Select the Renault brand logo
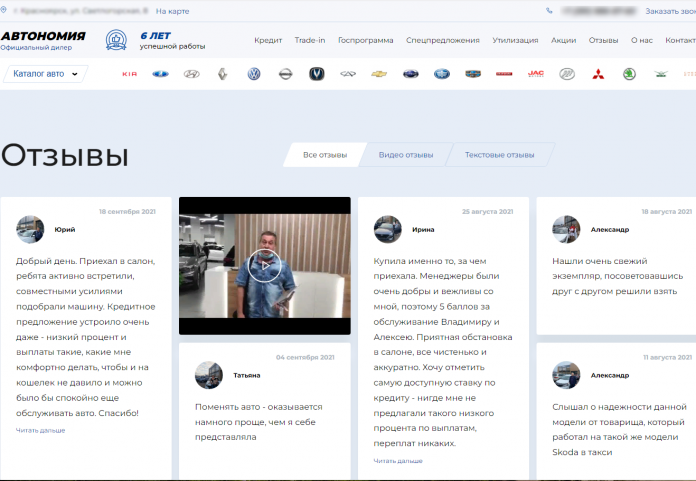 click(223, 74)
